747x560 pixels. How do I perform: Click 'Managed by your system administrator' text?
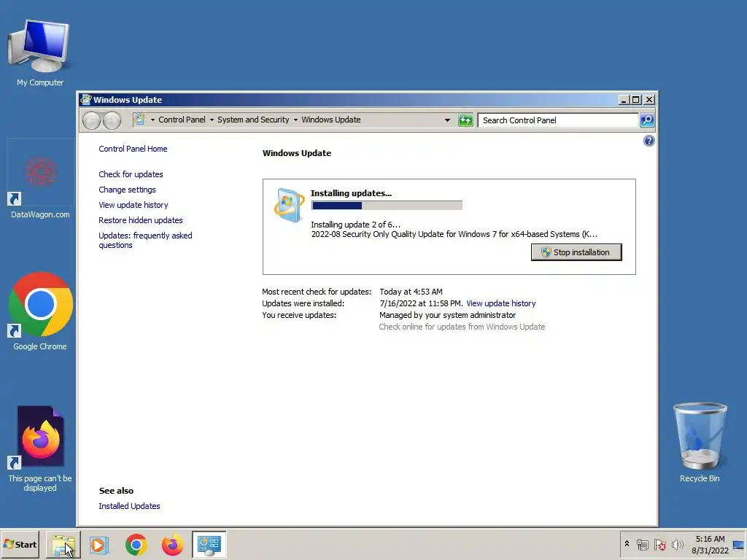click(447, 315)
